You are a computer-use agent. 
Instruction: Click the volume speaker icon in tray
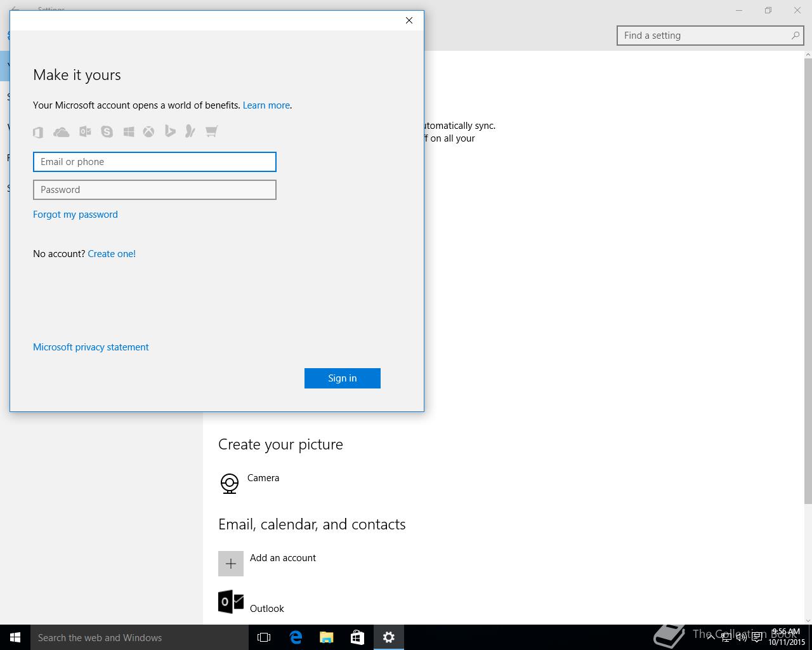pos(742,637)
